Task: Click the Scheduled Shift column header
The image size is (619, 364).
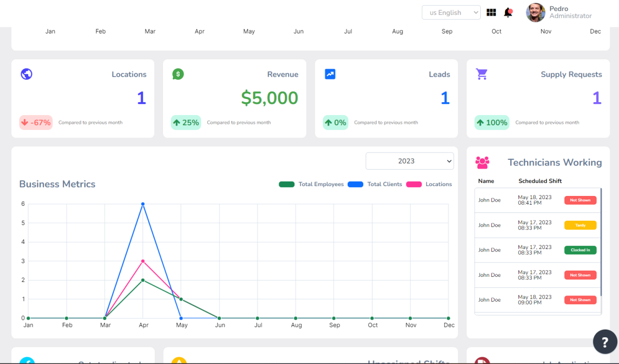Action: (x=540, y=181)
